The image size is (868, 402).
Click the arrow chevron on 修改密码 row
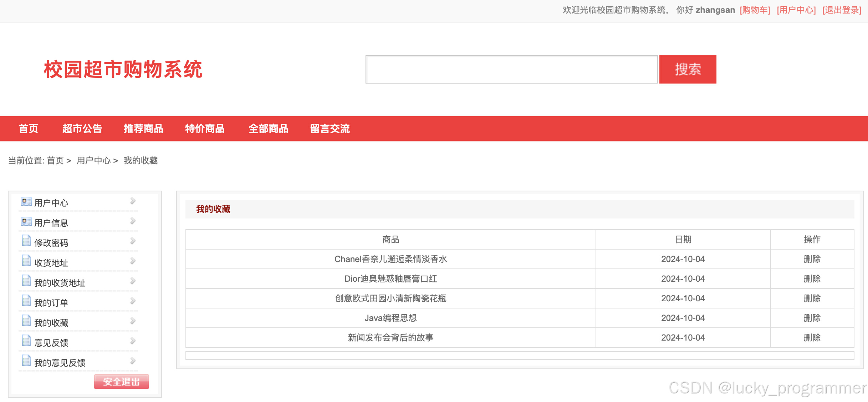coord(133,241)
